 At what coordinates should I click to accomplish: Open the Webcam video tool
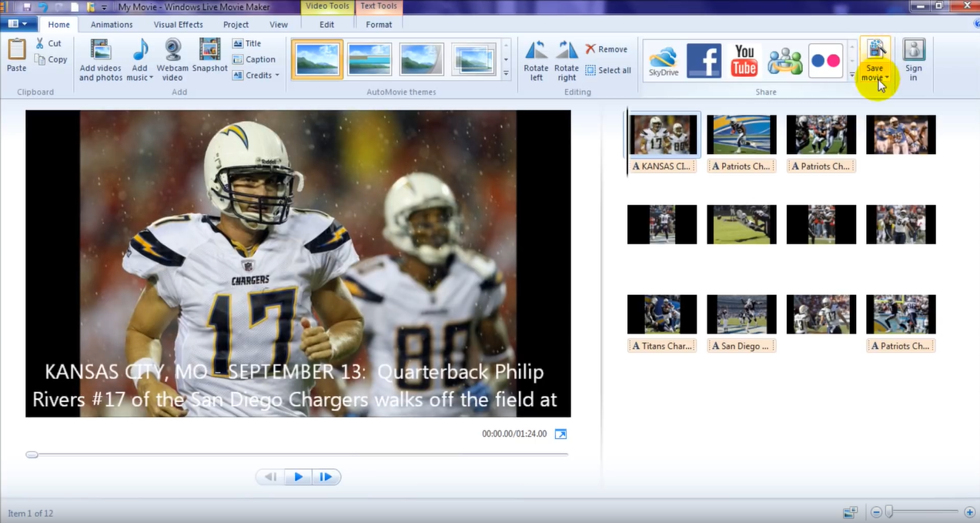[x=172, y=51]
